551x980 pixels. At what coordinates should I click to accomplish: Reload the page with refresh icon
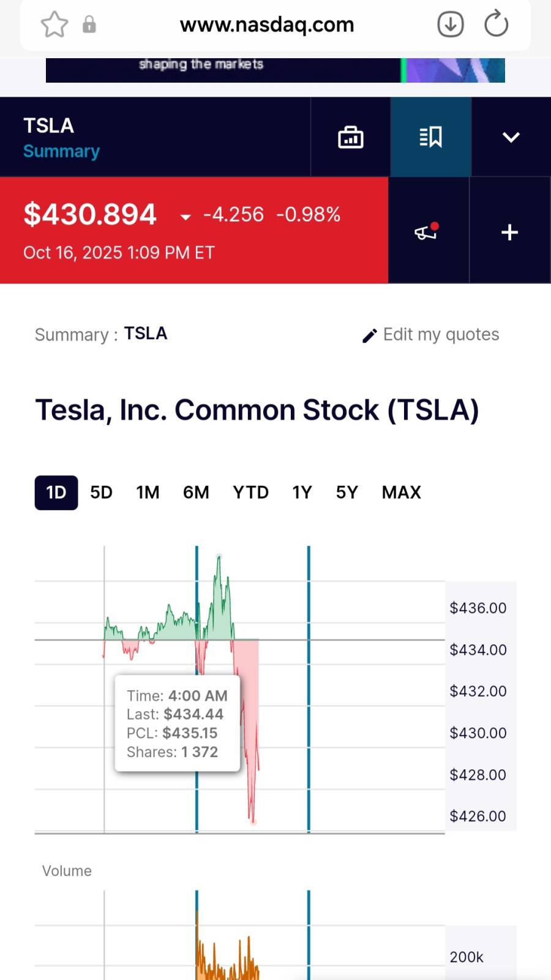click(x=496, y=24)
